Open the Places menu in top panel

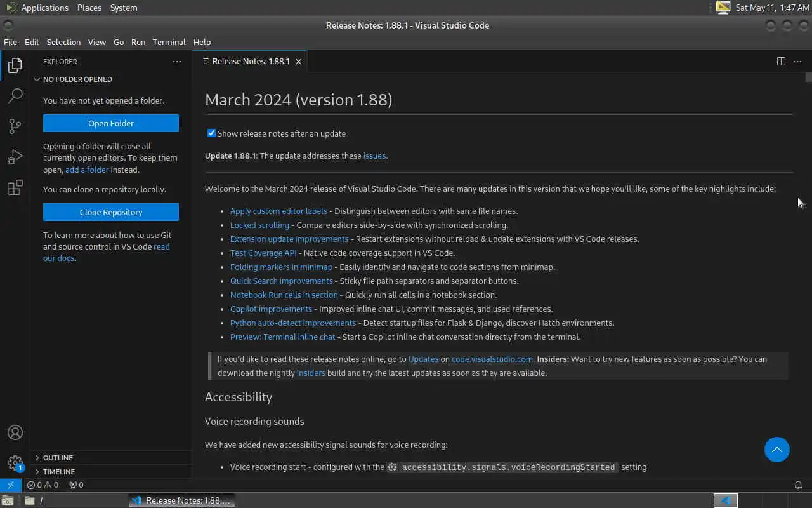click(89, 8)
